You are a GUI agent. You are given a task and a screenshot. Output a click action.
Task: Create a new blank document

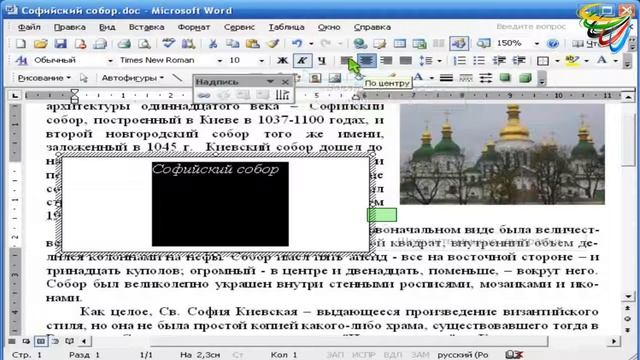(x=20, y=43)
